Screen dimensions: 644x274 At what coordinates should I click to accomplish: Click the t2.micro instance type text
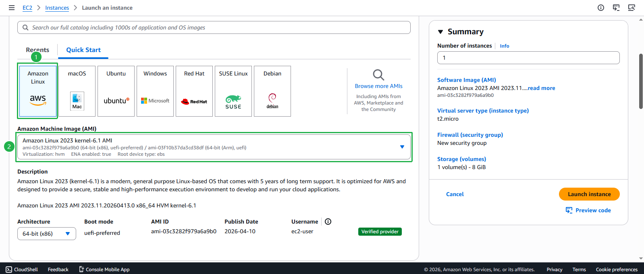point(448,119)
